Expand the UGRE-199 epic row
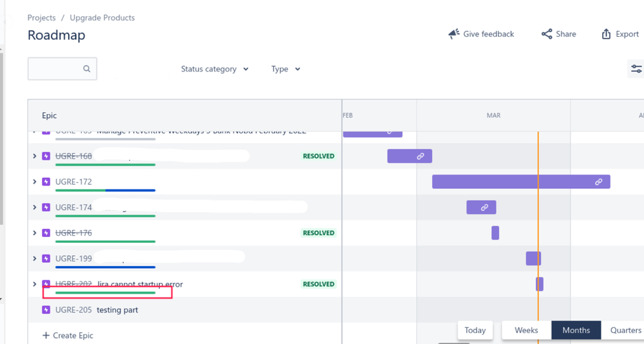 pos(35,258)
